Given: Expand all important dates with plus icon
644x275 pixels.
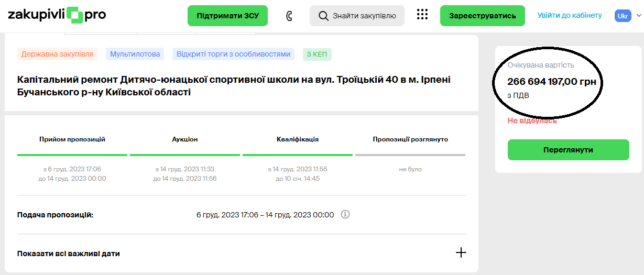Looking at the screenshot, I should 461,253.
